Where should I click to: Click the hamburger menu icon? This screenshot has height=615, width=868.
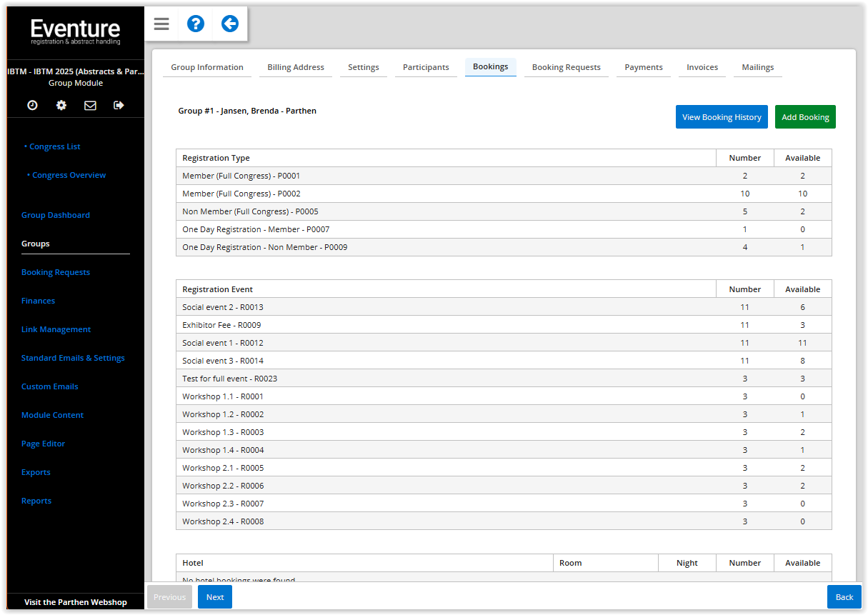click(x=161, y=24)
